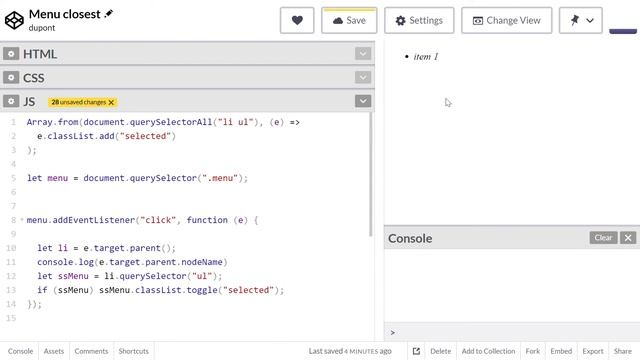This screenshot has height=360, width=640.
Task: Open Embed options
Action: (x=561, y=351)
